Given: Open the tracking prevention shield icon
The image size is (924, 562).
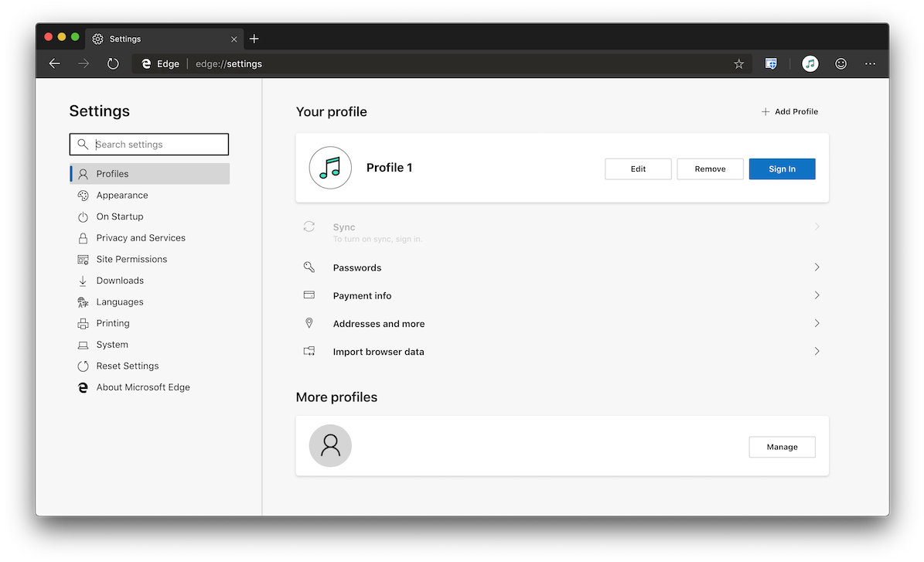Looking at the screenshot, I should click(771, 63).
